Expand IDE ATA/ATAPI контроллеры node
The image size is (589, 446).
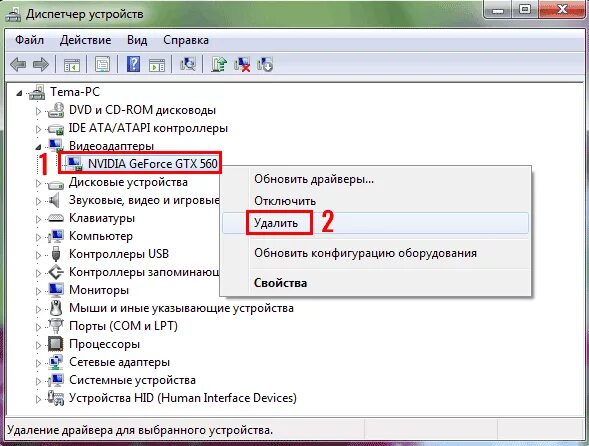click(x=38, y=129)
